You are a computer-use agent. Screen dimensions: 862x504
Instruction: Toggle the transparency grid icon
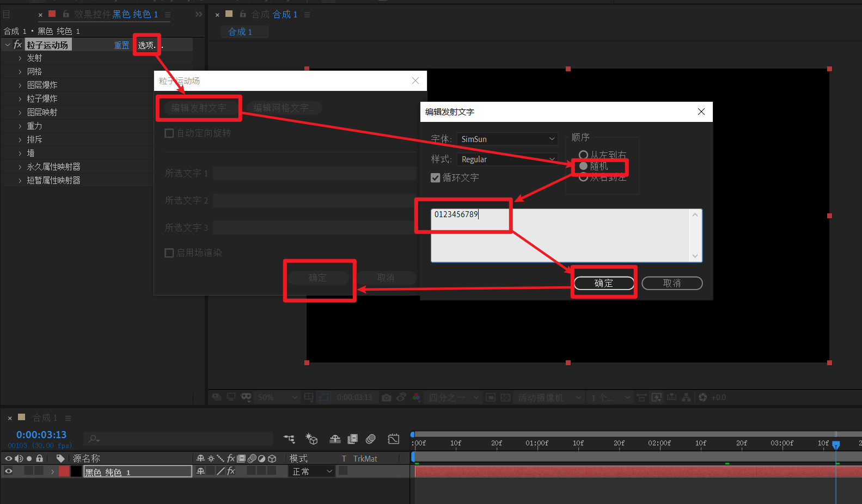point(505,398)
